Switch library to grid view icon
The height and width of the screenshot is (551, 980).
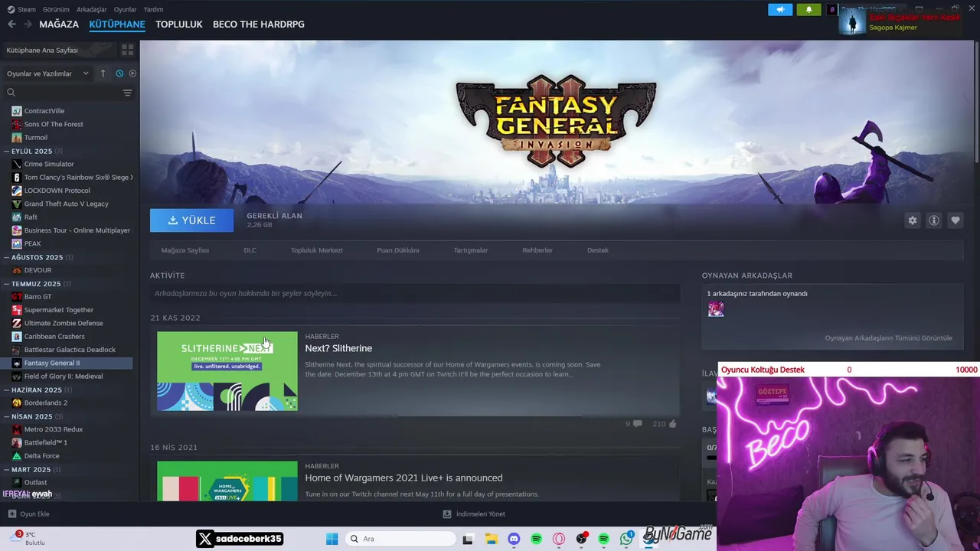(127, 50)
